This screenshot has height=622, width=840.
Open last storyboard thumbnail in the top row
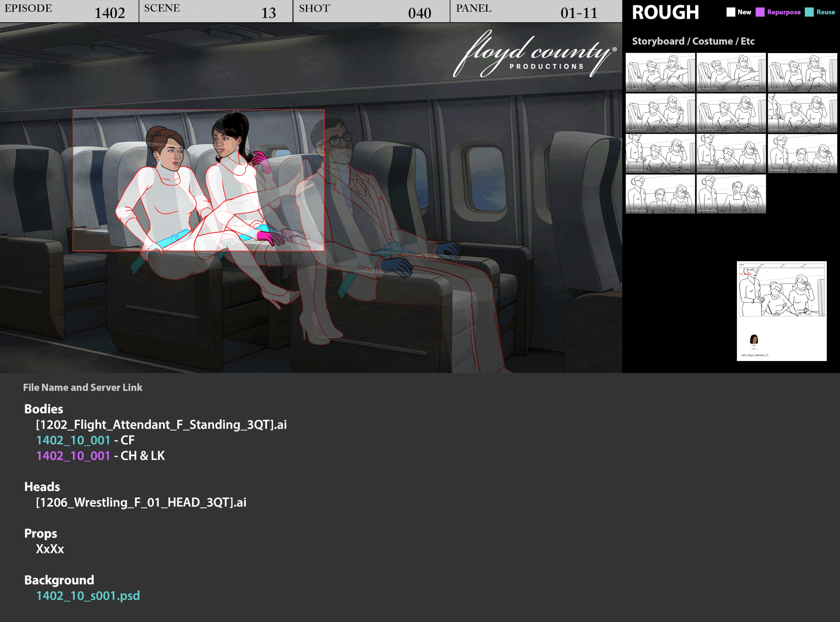(802, 72)
